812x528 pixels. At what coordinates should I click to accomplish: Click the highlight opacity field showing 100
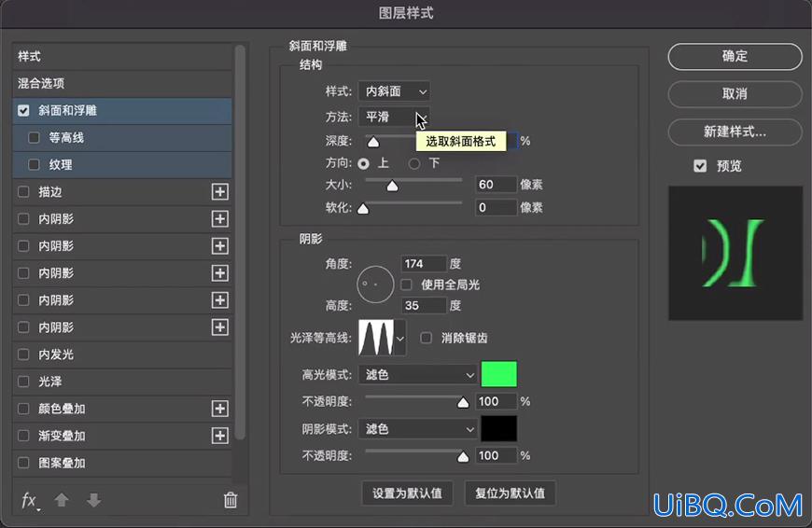point(496,401)
